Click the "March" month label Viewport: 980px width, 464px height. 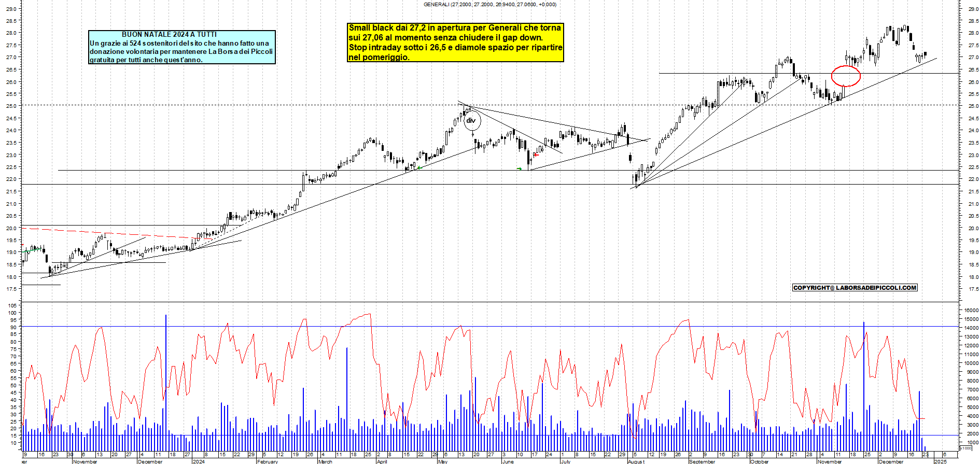(325, 461)
